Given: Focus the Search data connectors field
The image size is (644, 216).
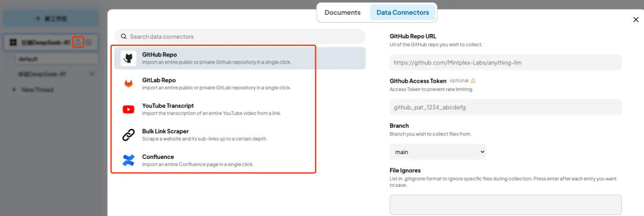Looking at the screenshot, I should pyautogui.click(x=240, y=36).
